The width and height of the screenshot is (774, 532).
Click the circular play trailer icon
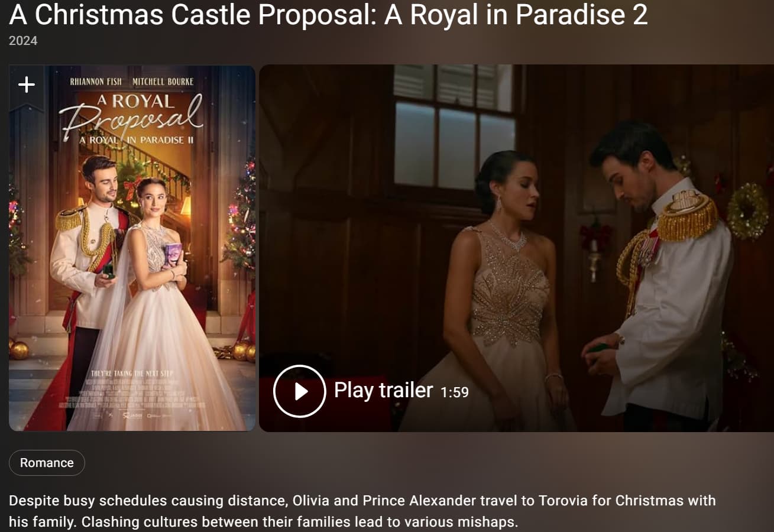[300, 391]
